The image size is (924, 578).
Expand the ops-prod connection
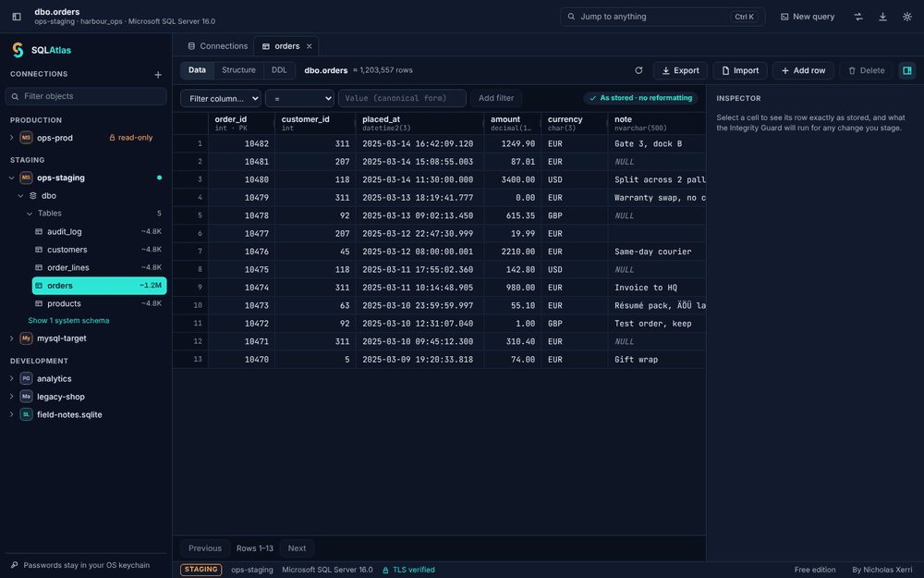12,138
